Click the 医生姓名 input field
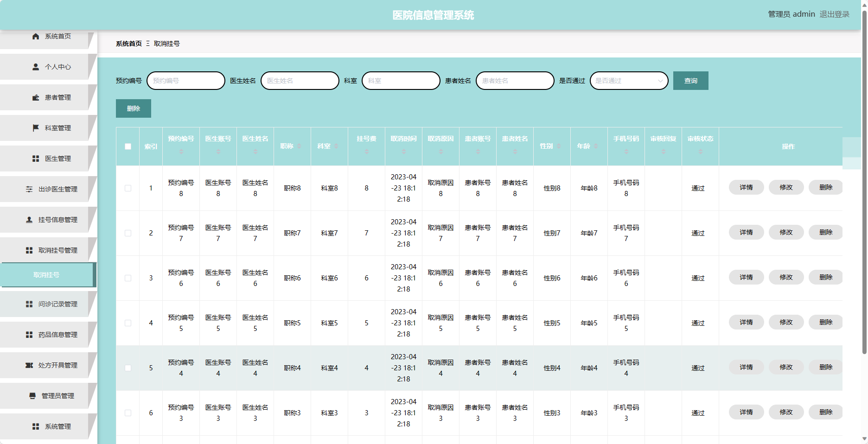The width and height of the screenshot is (868, 444). pyautogui.click(x=300, y=81)
